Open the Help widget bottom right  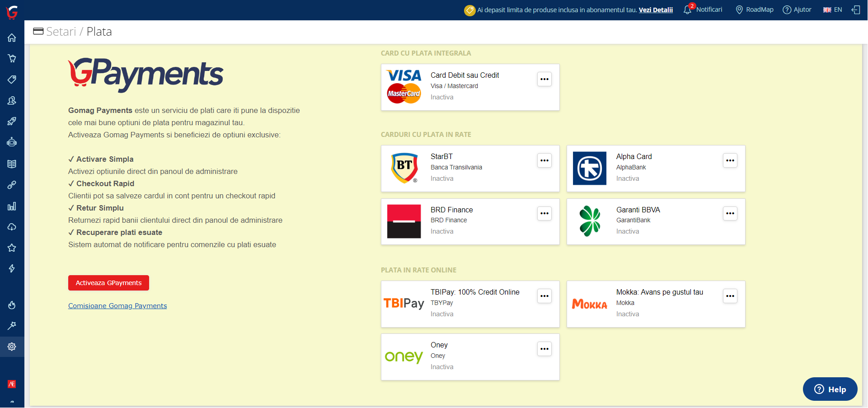[x=830, y=389]
